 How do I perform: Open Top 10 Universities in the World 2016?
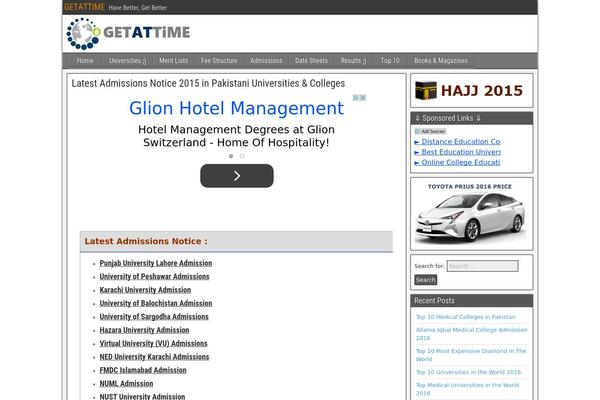click(468, 372)
